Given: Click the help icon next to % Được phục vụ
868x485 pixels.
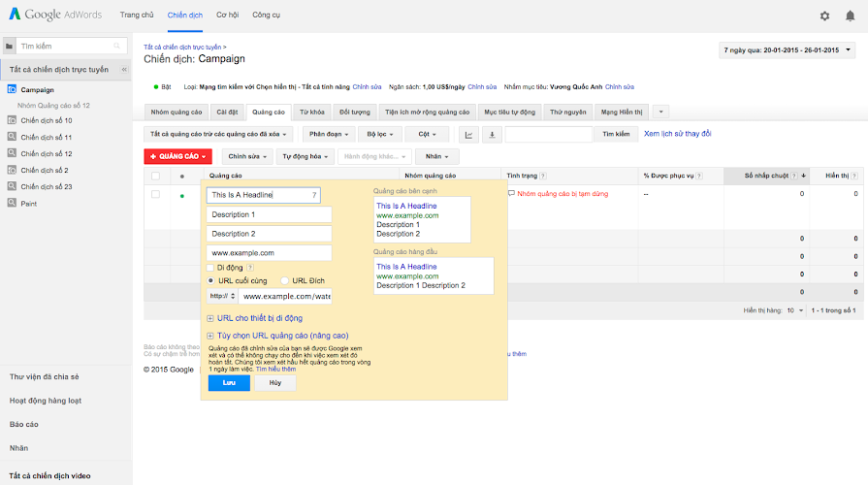Looking at the screenshot, I should coord(699,176).
